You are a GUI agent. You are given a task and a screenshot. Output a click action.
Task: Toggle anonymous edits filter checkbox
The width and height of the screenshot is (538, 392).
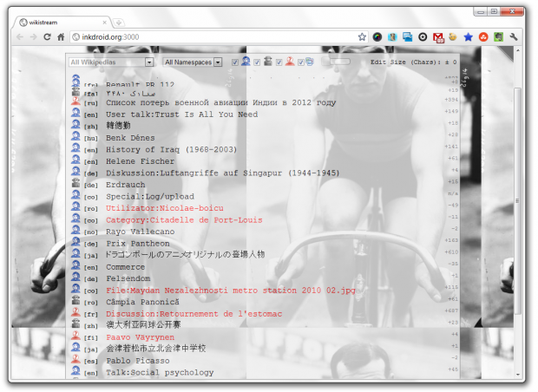(x=279, y=62)
